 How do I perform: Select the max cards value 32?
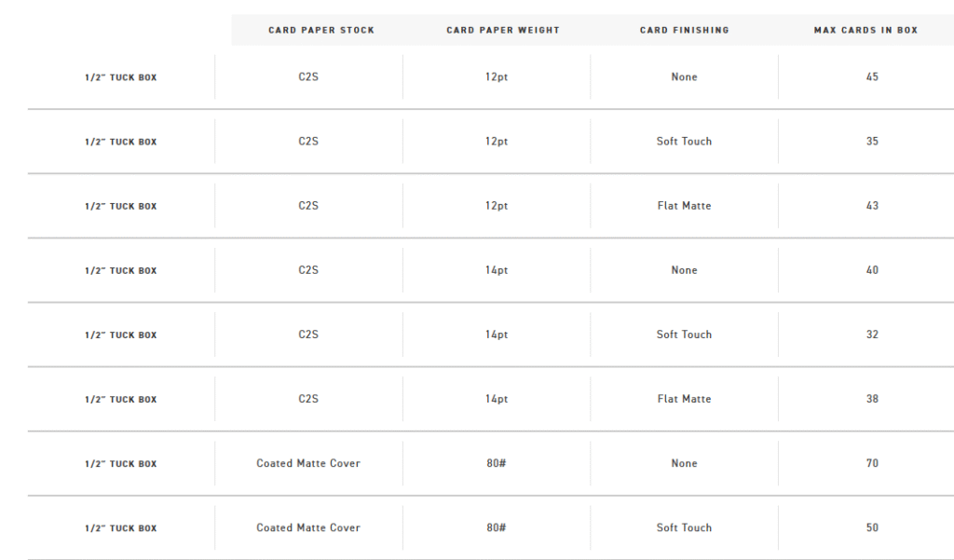click(x=872, y=335)
